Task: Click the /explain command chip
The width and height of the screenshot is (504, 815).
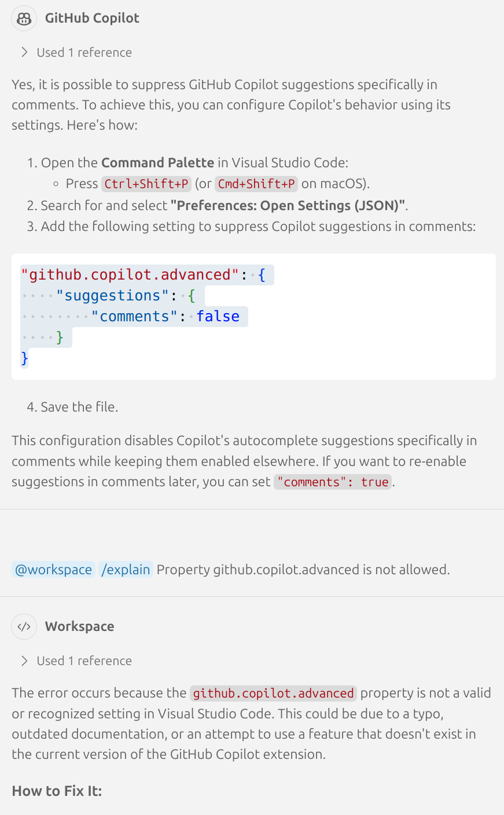Action: click(126, 570)
